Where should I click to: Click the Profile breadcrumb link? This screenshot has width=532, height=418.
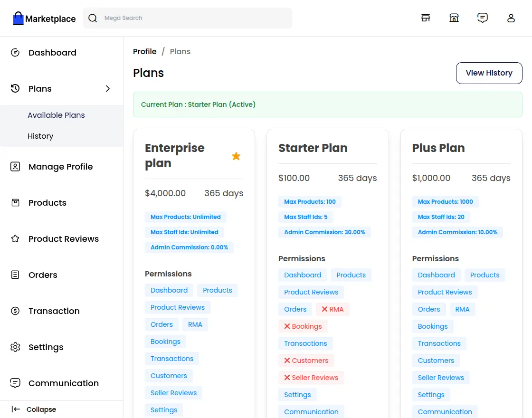pos(144,52)
